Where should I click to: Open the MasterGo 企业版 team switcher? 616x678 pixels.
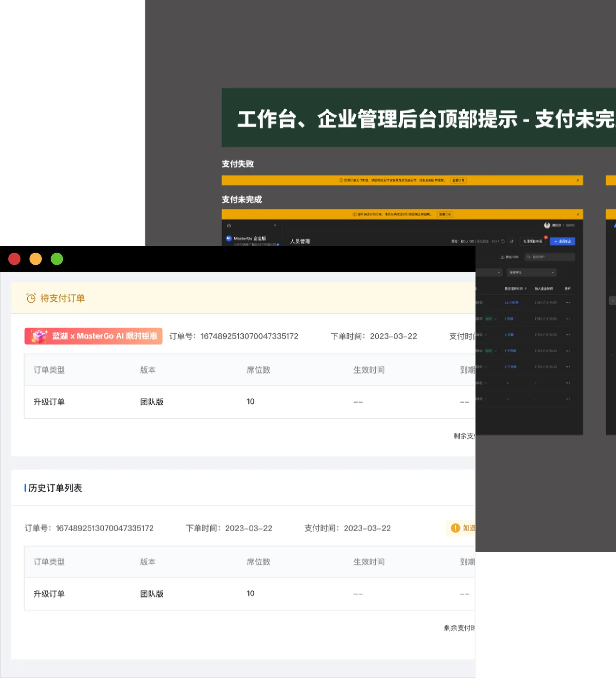(252, 240)
